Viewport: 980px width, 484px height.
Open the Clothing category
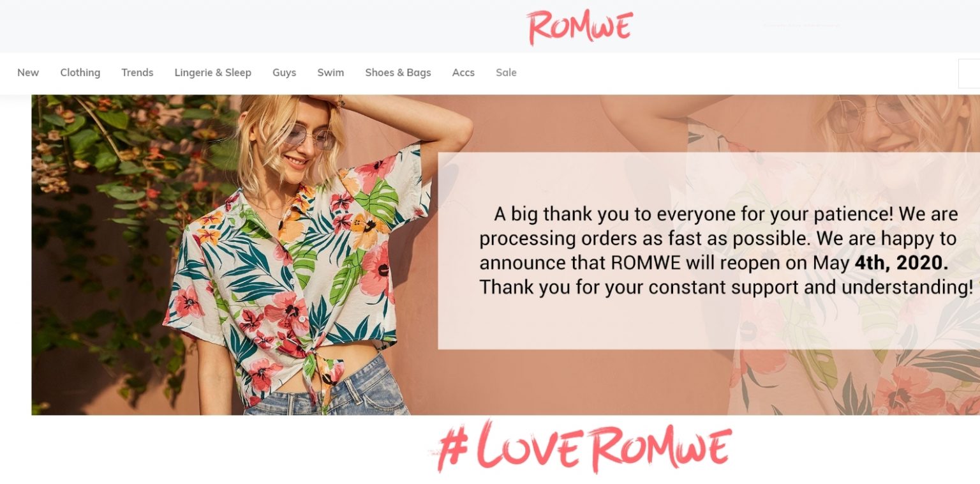(80, 73)
